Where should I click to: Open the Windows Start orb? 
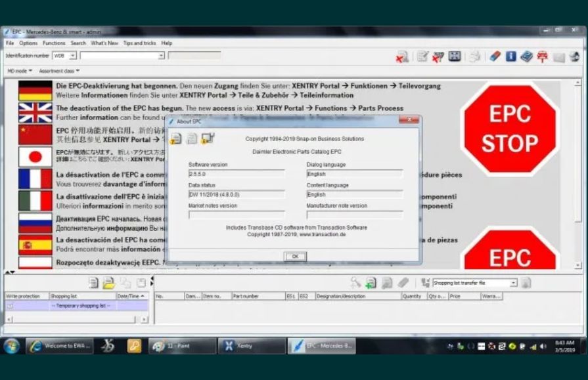pos(12,345)
